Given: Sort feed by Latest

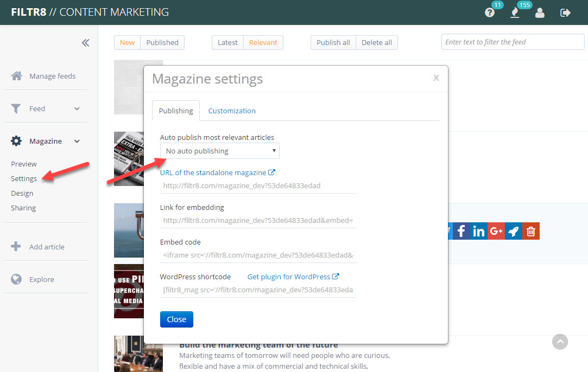Looking at the screenshot, I should pos(227,43).
